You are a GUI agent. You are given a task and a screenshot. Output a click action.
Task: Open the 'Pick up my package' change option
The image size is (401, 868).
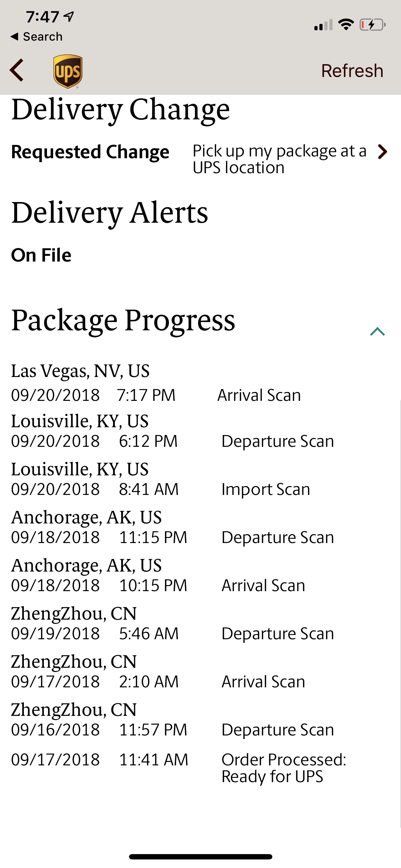(x=279, y=159)
